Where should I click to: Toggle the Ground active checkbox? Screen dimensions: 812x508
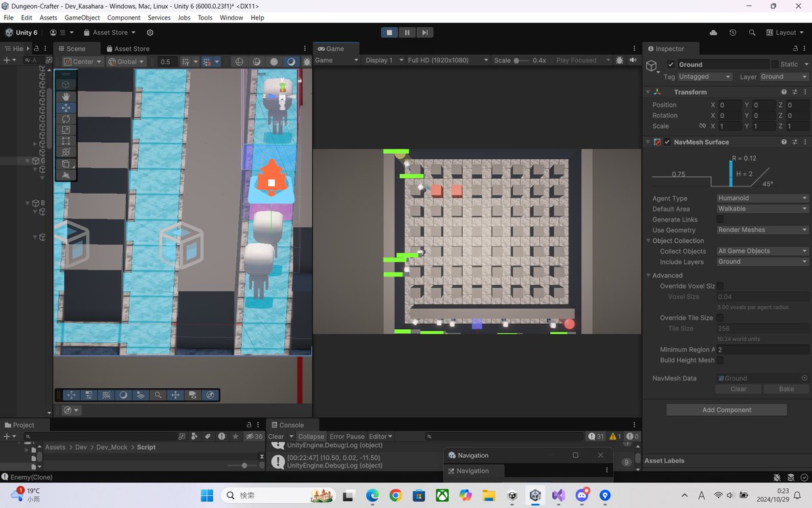pos(671,64)
